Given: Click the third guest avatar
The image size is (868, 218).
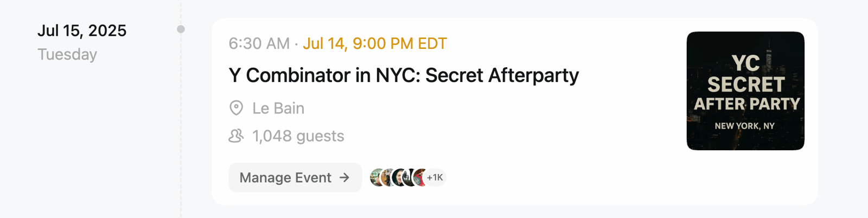Looking at the screenshot, I should (398, 177).
